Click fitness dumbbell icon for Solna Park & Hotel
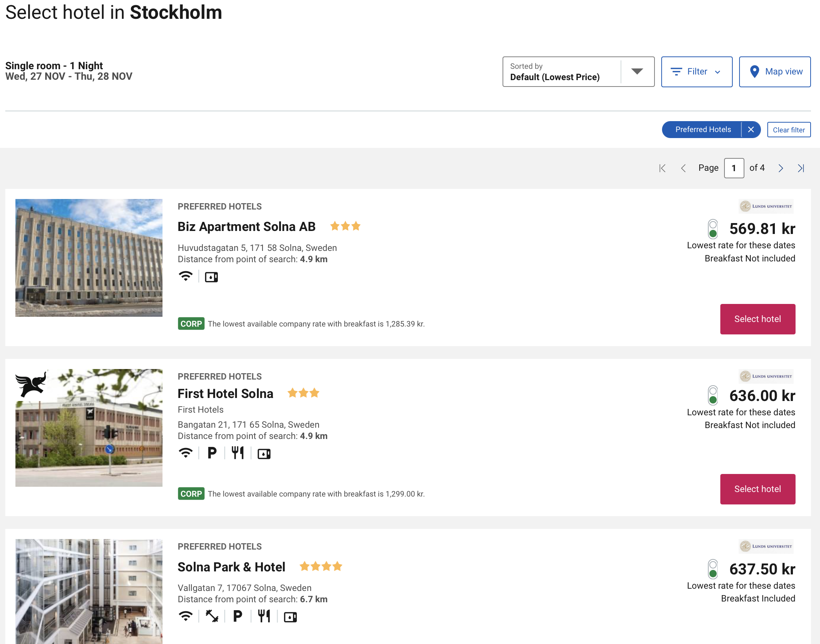Viewport: 820px width, 644px height. tap(212, 617)
